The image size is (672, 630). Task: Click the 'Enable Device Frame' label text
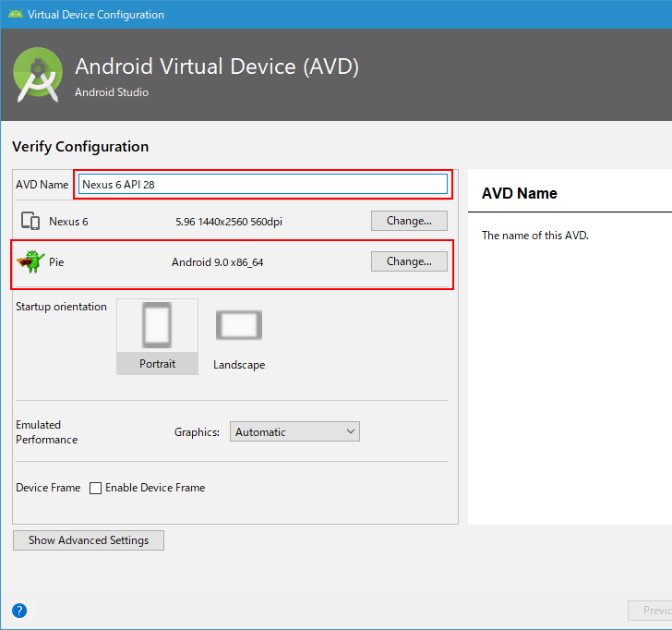click(155, 488)
